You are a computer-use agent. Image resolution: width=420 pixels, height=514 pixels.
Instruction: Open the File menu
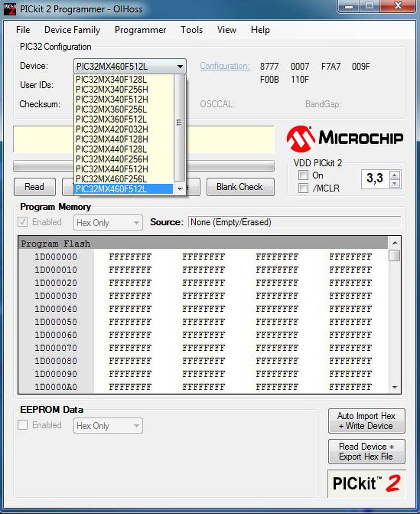tap(23, 30)
